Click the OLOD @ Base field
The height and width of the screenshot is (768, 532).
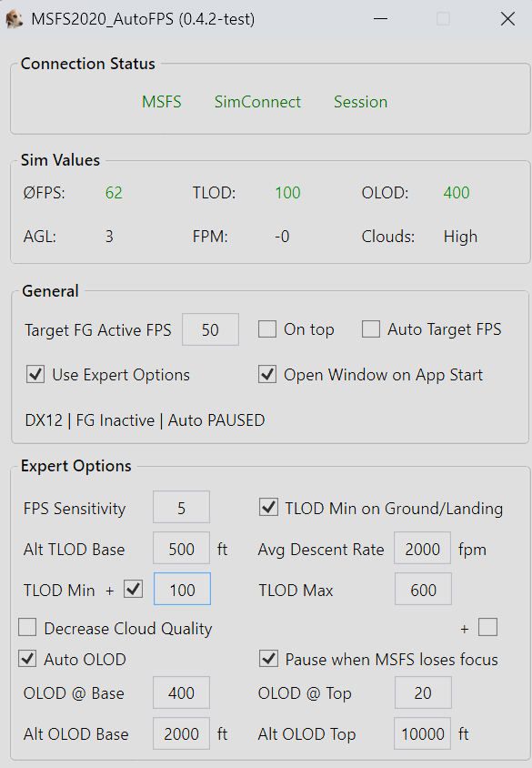[x=182, y=692]
